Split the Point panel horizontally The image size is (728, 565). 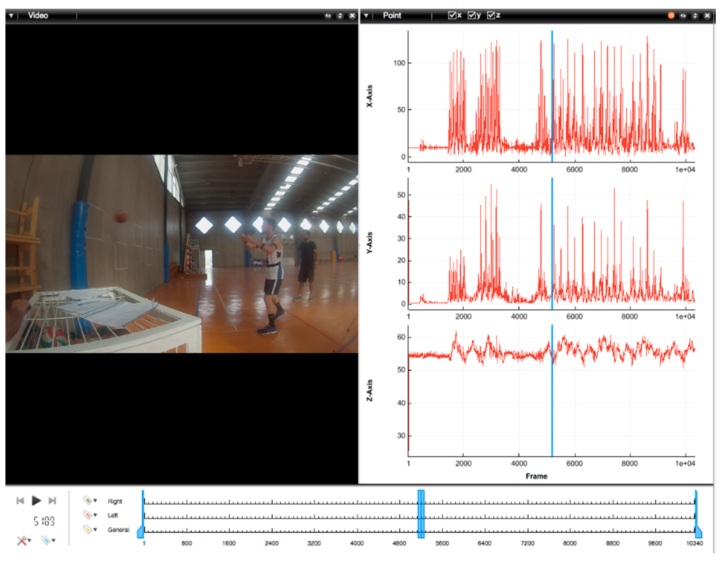[683, 15]
